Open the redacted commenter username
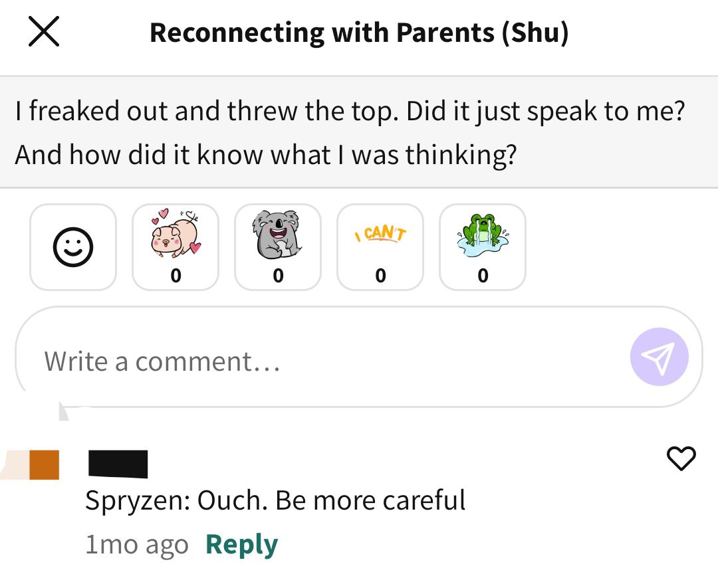The width and height of the screenshot is (718, 588). pyautogui.click(x=118, y=464)
